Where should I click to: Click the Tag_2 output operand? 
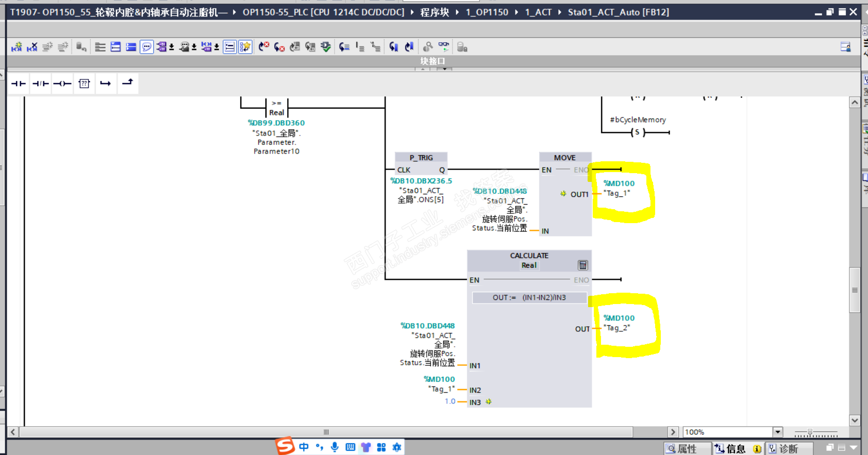[617, 328]
